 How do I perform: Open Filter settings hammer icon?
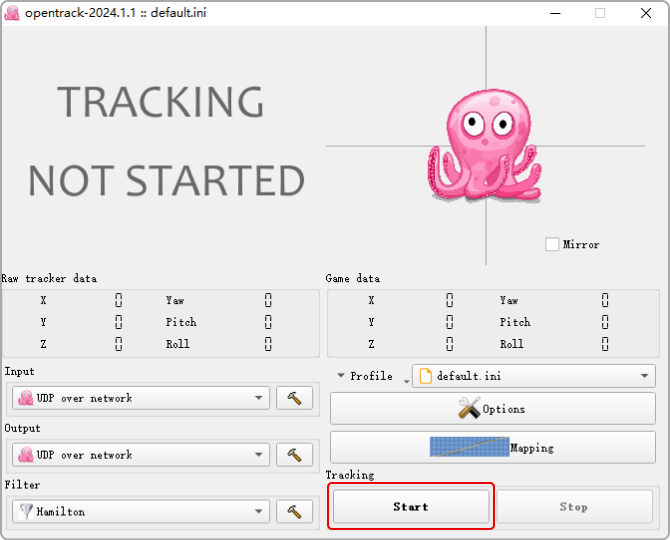[x=294, y=511]
